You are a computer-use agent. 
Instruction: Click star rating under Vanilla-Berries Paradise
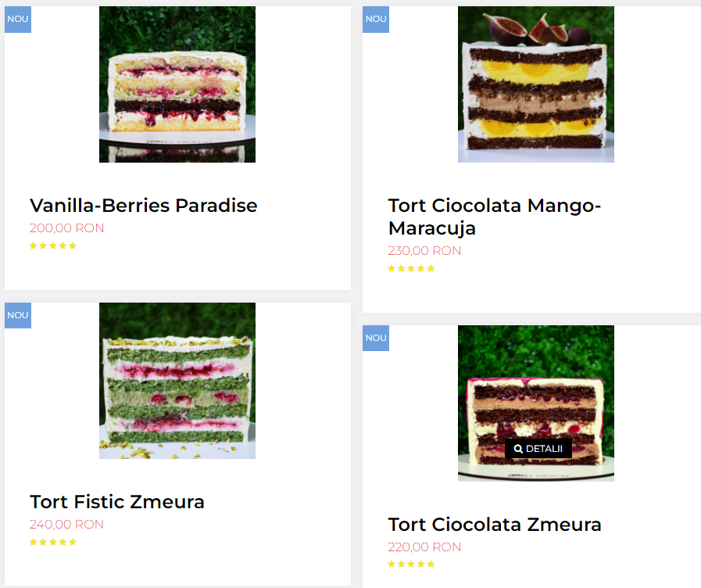[53, 246]
